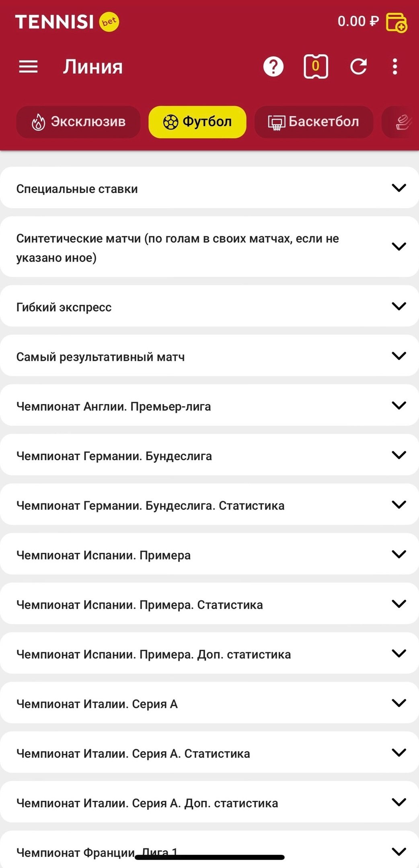Expand the Синтетические матчи section
This screenshot has width=419, height=868.
point(209,247)
